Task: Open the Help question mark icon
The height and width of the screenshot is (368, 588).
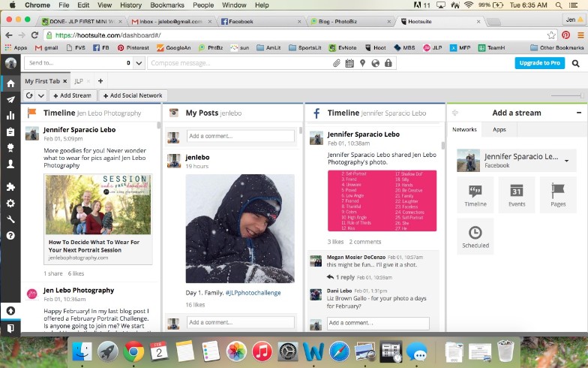Action: click(x=10, y=236)
